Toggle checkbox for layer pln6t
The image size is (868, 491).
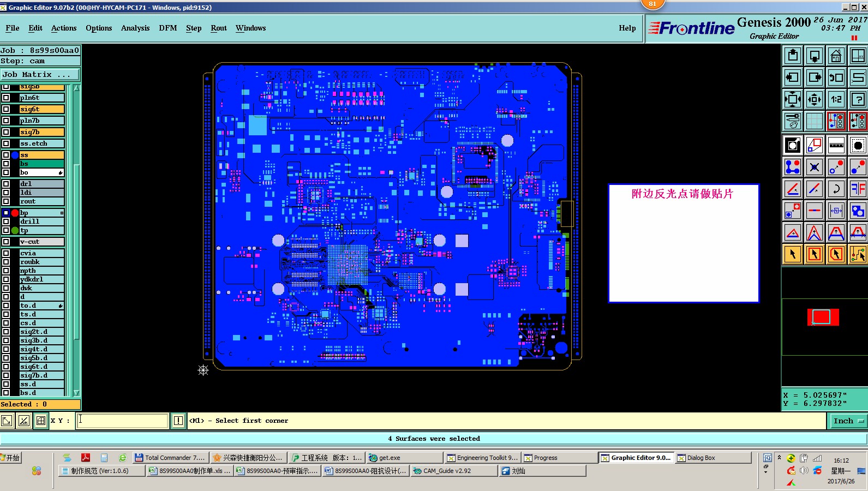point(6,98)
